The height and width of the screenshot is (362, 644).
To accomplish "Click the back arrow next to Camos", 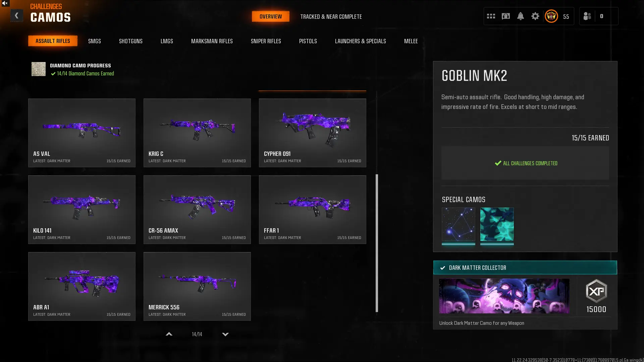I will click(x=16, y=16).
